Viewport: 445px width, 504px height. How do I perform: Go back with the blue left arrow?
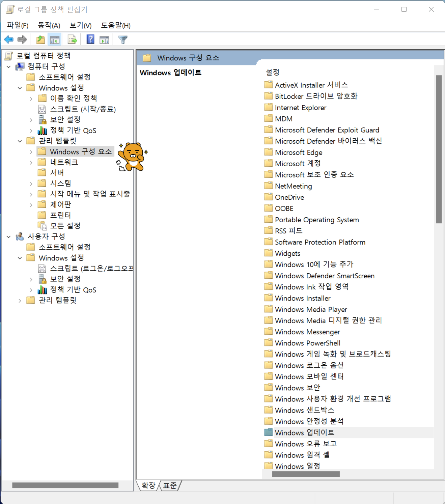click(9, 39)
